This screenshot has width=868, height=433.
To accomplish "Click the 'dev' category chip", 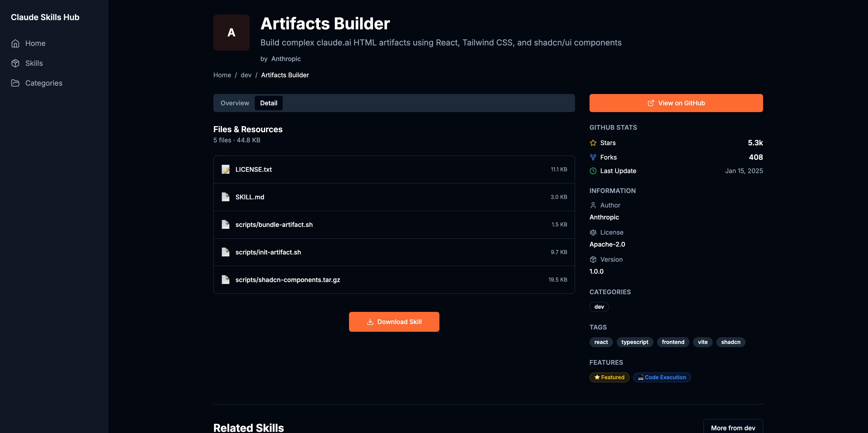I will [x=599, y=307].
